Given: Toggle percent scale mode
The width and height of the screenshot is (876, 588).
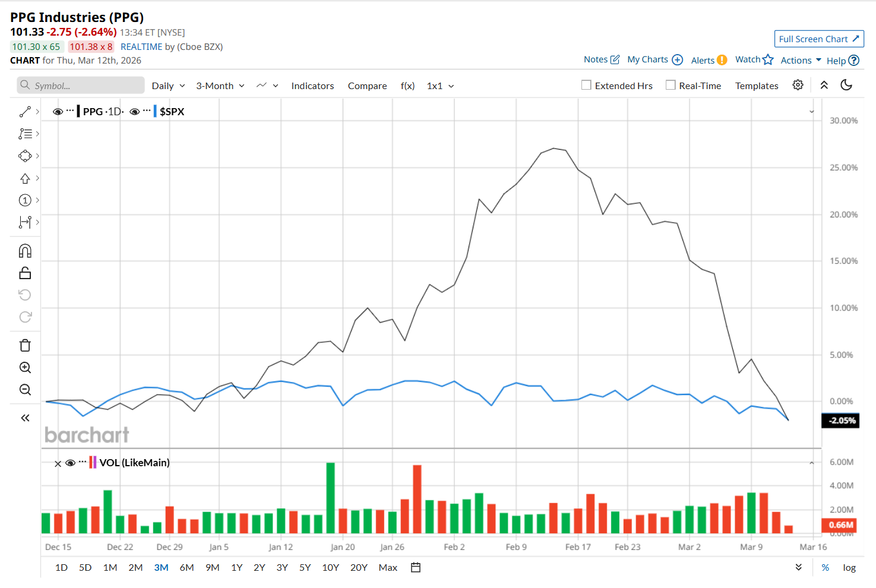Looking at the screenshot, I should click(x=826, y=567).
